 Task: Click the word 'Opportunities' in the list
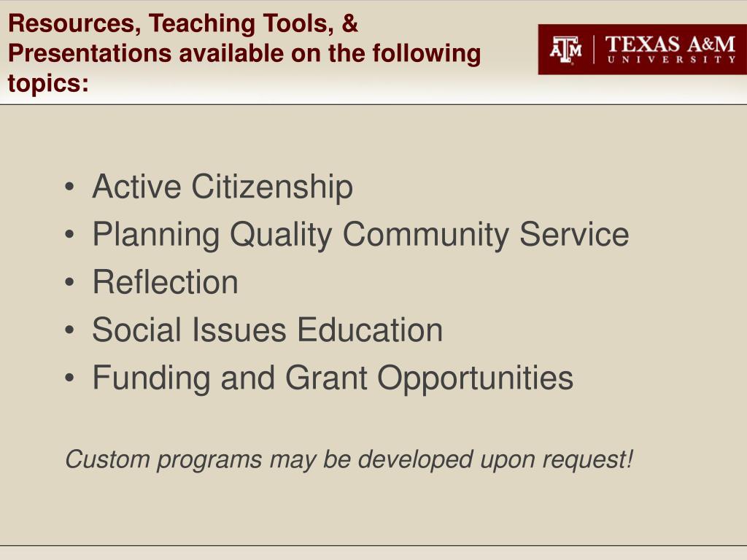point(476,379)
